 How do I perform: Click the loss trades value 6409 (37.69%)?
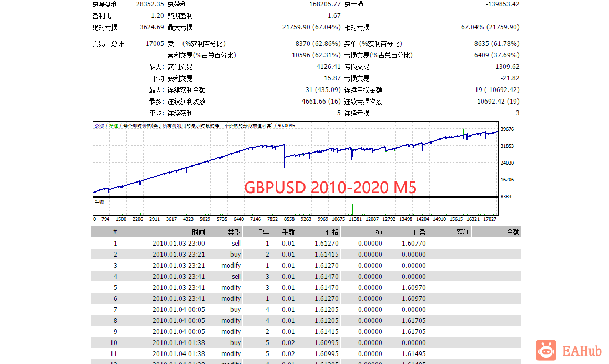point(497,55)
